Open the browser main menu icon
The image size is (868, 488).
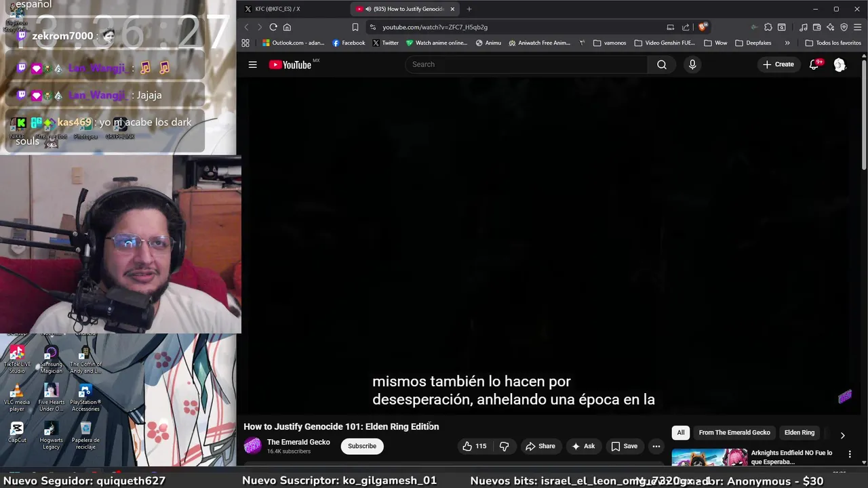pyautogui.click(x=858, y=27)
